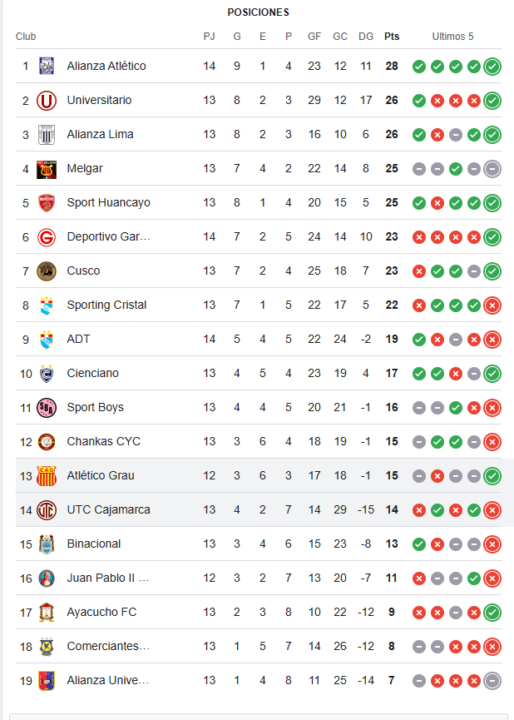Click the Universitario club crest icon

tap(46, 101)
